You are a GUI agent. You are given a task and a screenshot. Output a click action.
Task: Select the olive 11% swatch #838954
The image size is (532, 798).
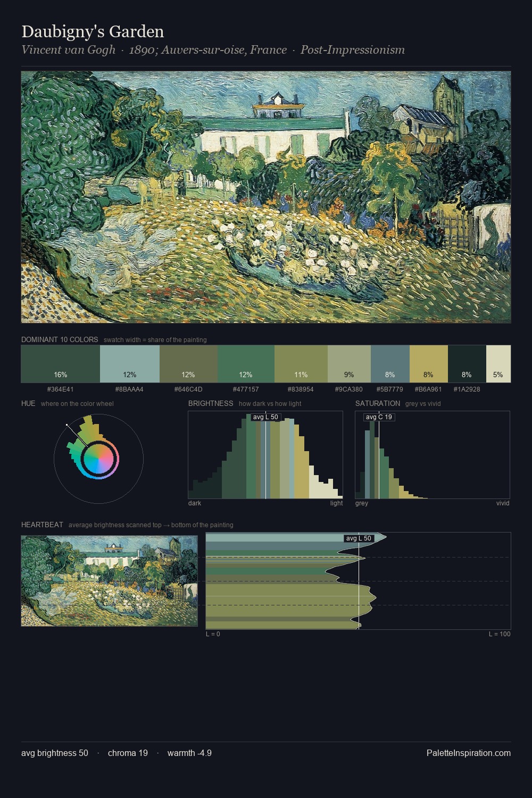point(301,364)
